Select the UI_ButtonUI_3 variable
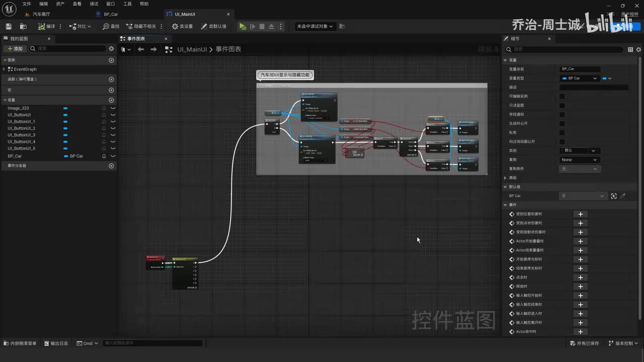Viewport: 644px width, 362px height. [21, 135]
